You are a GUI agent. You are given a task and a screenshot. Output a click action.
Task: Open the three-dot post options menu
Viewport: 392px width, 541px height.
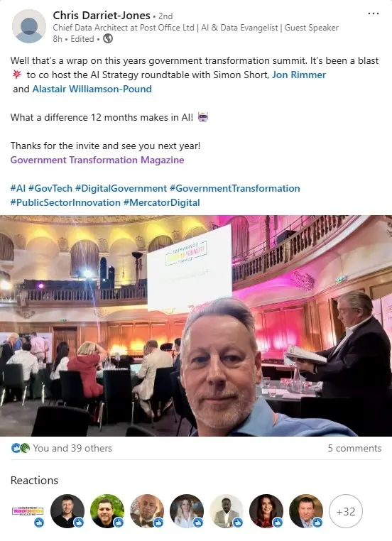point(374,13)
